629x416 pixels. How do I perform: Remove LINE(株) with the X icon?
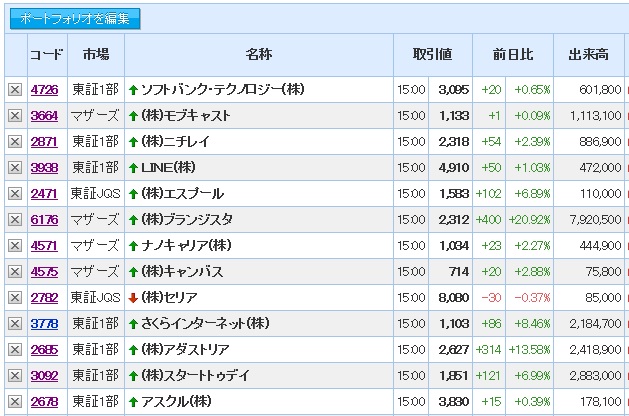tap(15, 168)
